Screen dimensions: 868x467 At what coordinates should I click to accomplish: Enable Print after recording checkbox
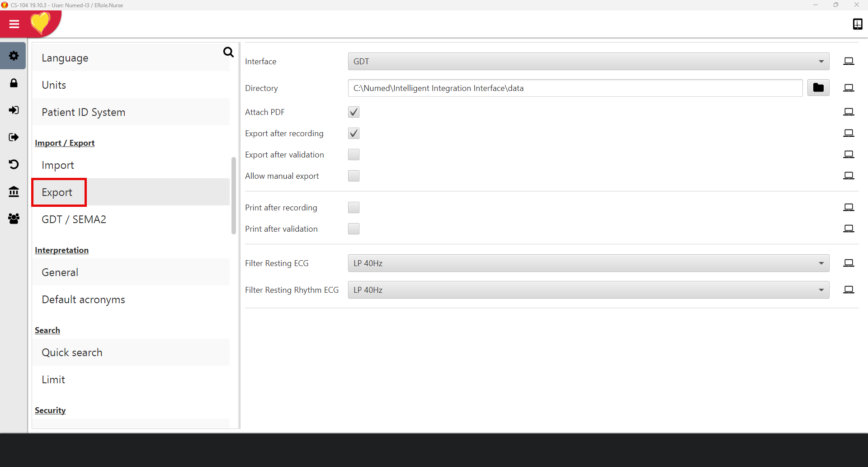click(354, 208)
